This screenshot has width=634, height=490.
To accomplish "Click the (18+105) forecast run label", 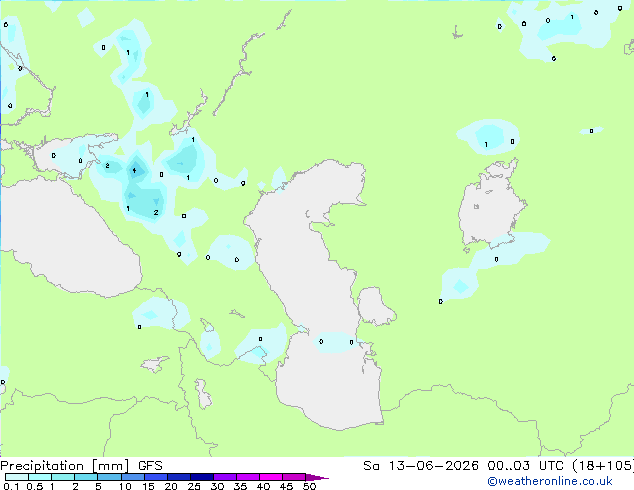I will (603, 466).
